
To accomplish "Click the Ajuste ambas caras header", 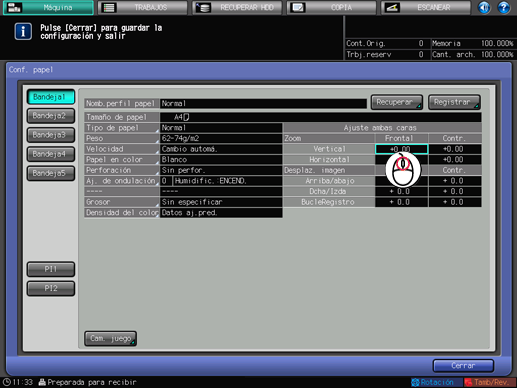I will pos(382,128).
